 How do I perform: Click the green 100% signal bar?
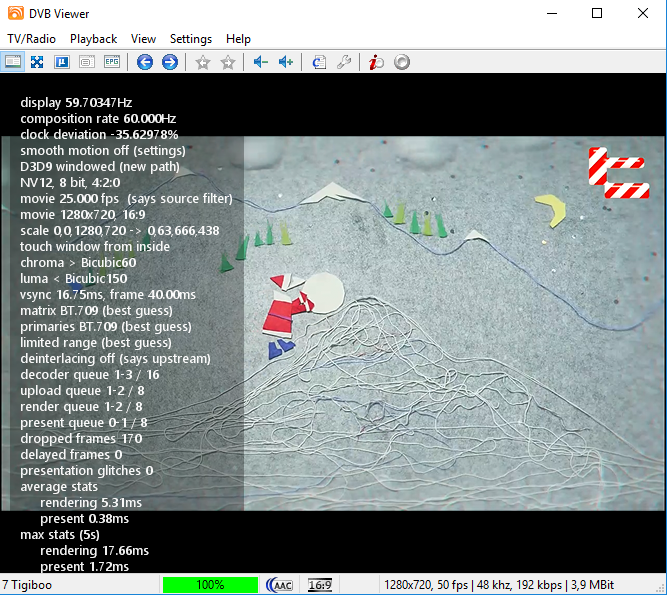click(x=210, y=585)
